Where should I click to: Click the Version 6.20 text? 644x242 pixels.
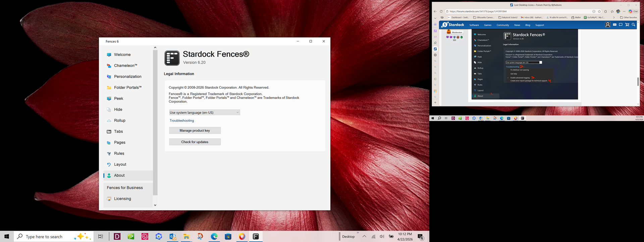(194, 63)
